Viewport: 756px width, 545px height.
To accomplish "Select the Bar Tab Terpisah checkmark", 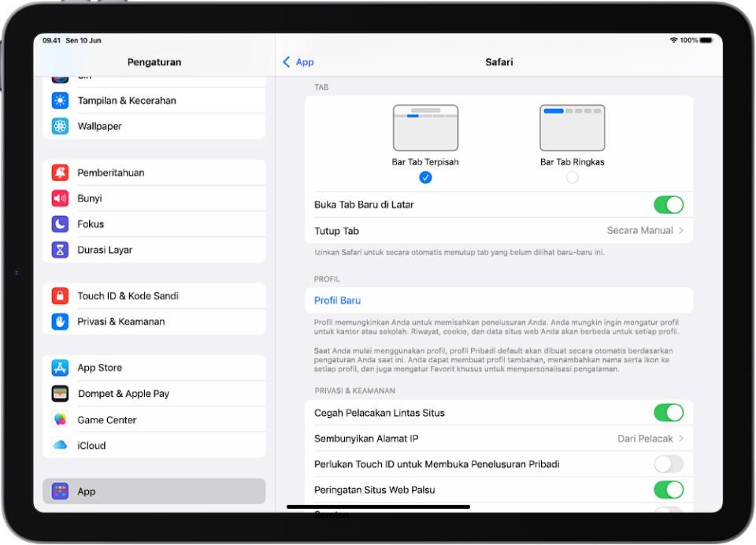I will click(425, 177).
